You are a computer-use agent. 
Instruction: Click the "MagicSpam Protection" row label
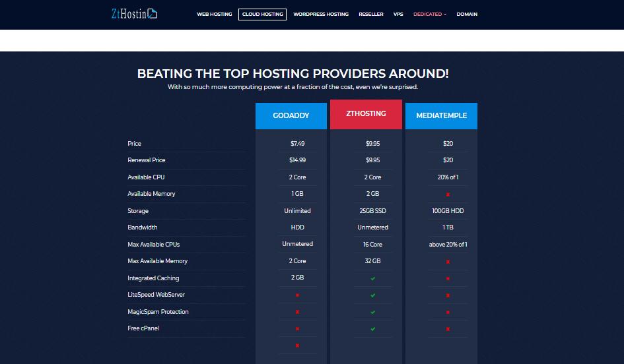point(158,312)
